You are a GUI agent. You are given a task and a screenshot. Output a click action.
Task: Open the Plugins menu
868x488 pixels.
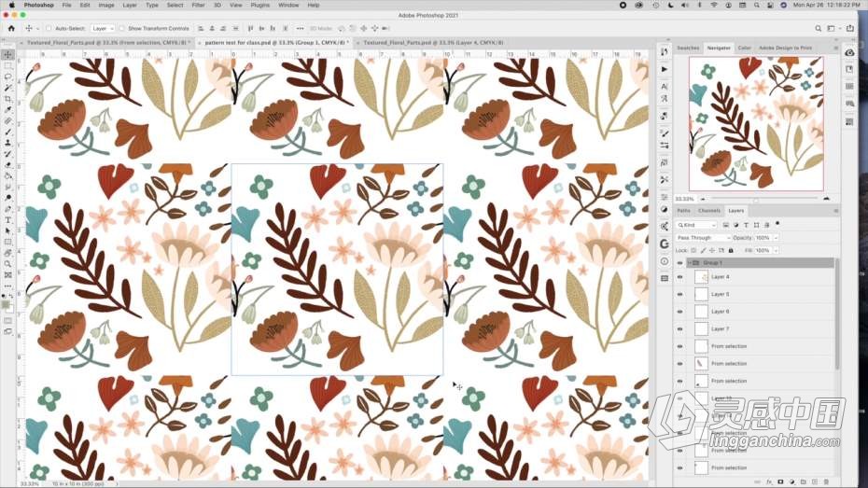(x=259, y=5)
